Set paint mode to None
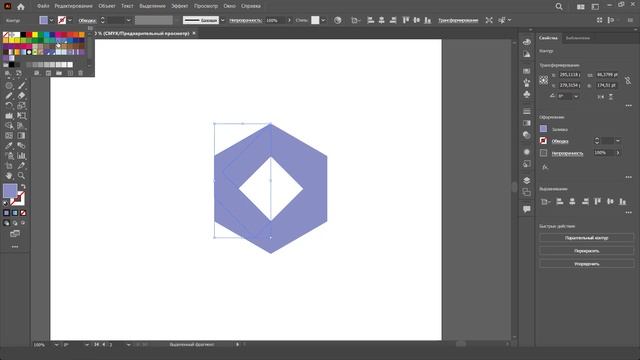Viewport: 640px width, 360px height. [23, 213]
